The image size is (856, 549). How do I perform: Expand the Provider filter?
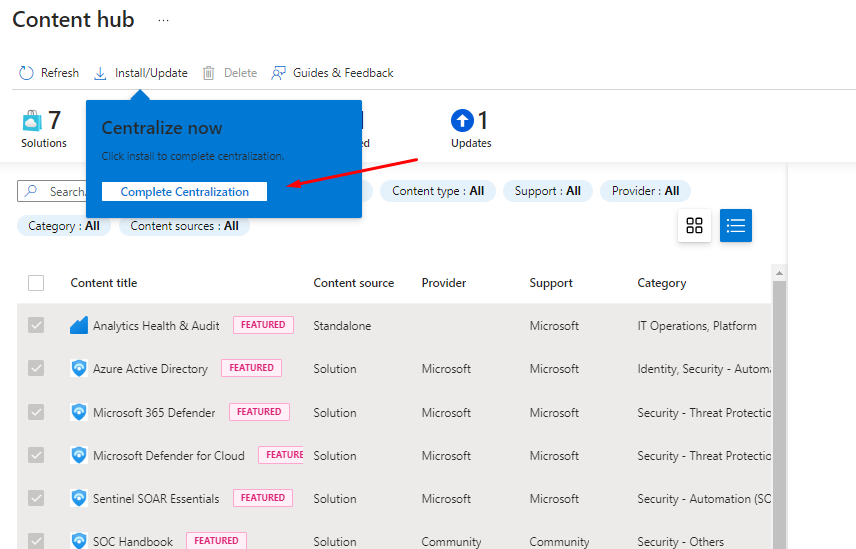tap(645, 191)
